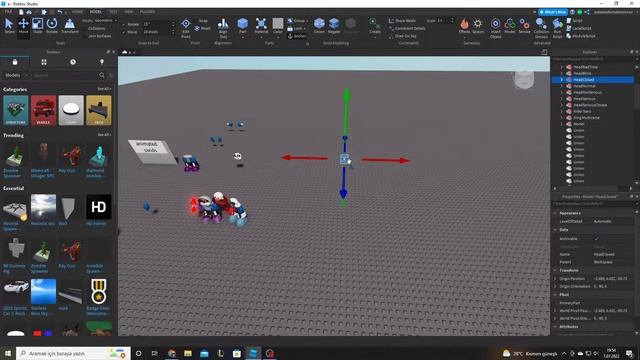Switch to the HOME ribbon tab
640x360 pixels.
tap(77, 12)
